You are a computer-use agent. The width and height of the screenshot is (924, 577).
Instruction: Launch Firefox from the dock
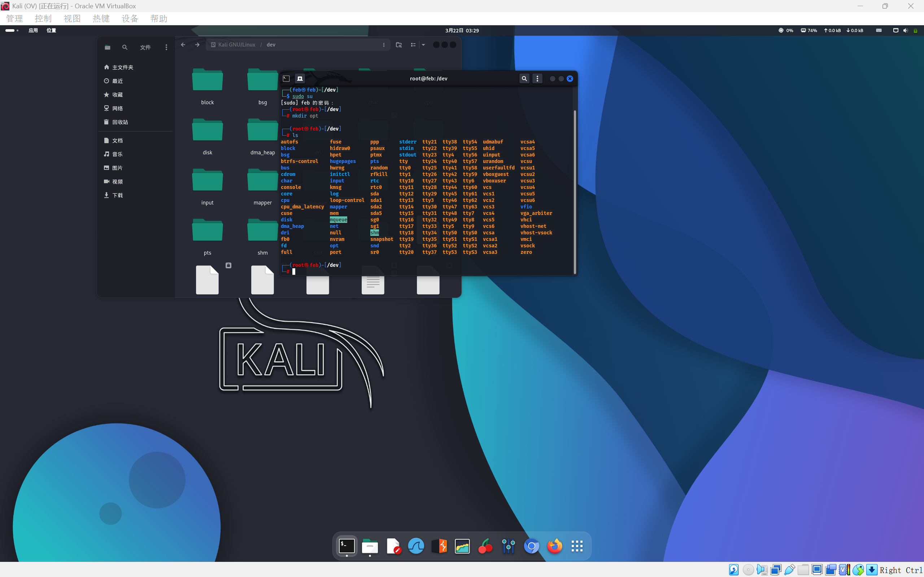pyautogui.click(x=554, y=546)
